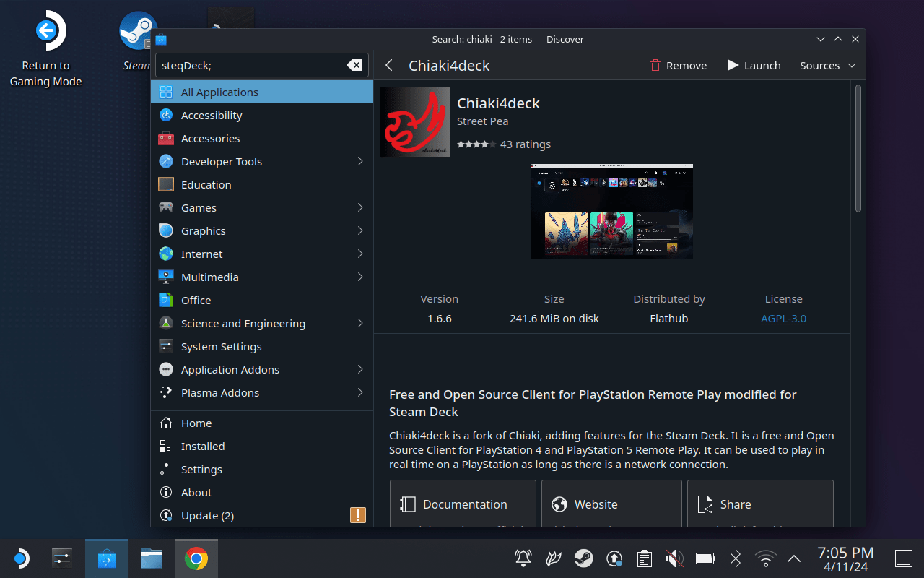
Task: Open the AGPL-3.0 license link
Action: coord(783,319)
